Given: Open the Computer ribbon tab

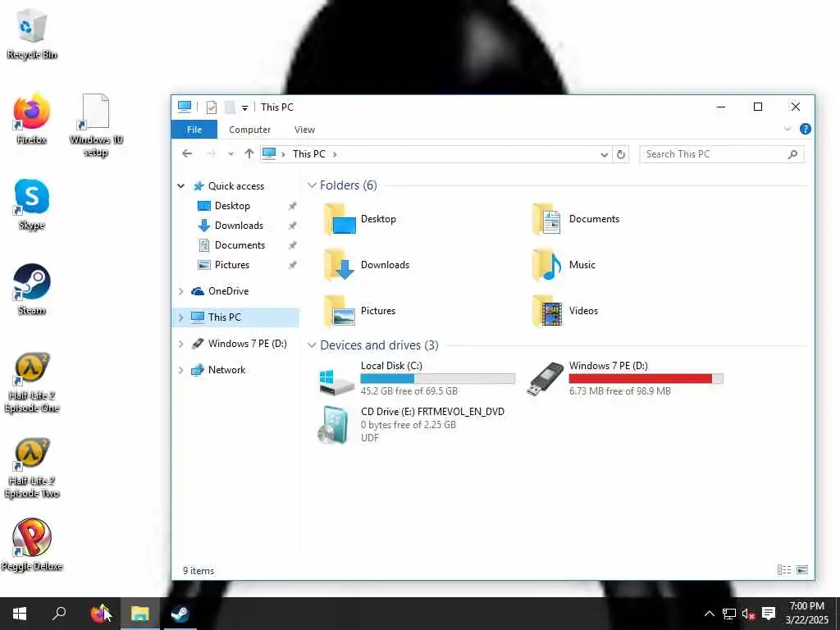Looking at the screenshot, I should [x=249, y=130].
